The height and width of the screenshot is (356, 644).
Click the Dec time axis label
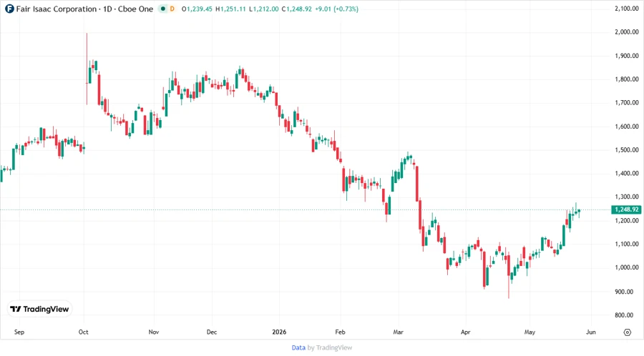(212, 332)
